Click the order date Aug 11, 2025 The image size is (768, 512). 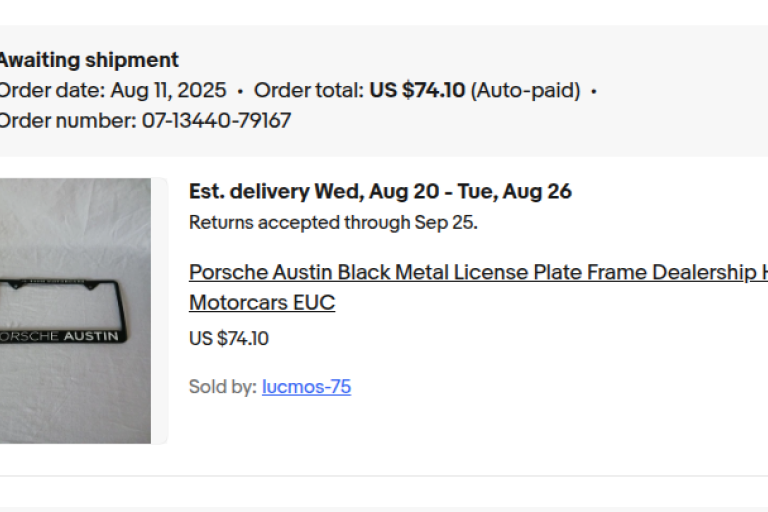pyautogui.click(x=168, y=90)
